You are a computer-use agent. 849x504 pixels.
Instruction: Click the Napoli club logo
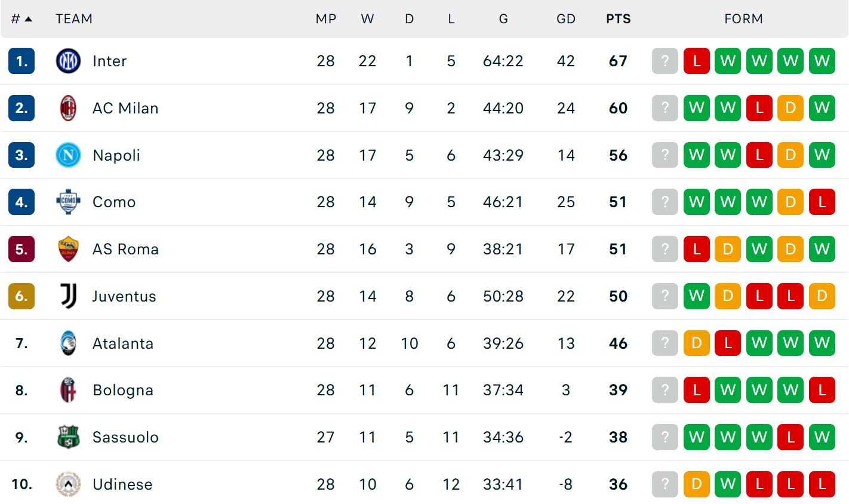[68, 155]
